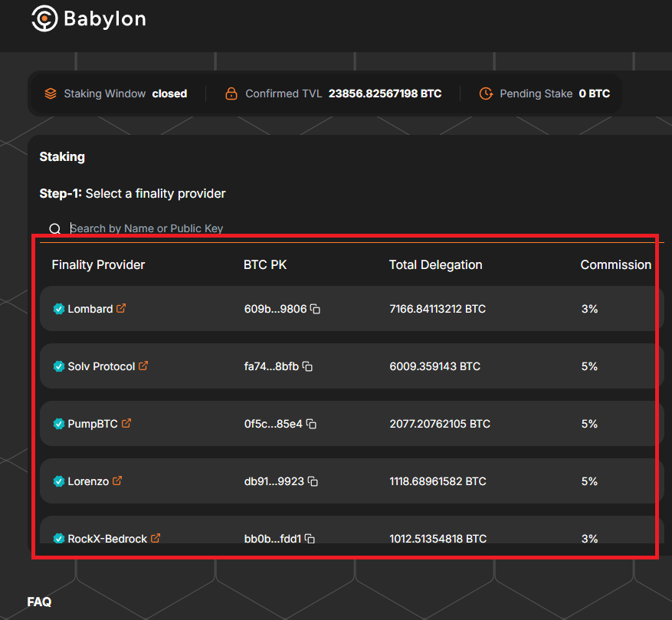
Task: Click Confirmed TVL 23856.82567198 BTC value
Action: (385, 93)
